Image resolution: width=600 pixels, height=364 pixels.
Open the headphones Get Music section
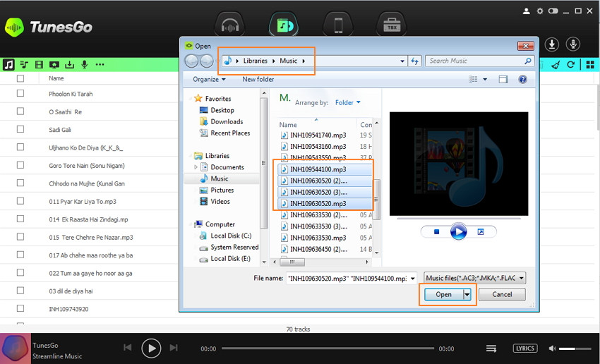[230, 25]
